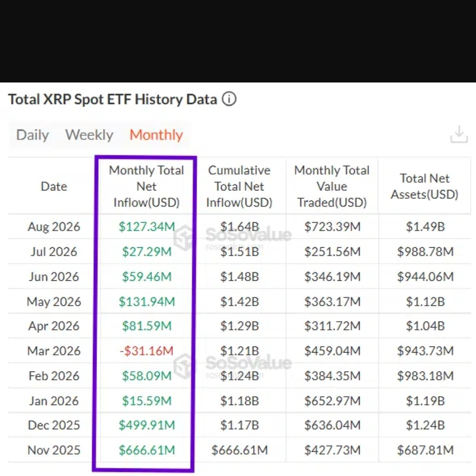The height and width of the screenshot is (476, 476).
Task: Click Cumulative Total Net Inflow header
Action: [239, 186]
